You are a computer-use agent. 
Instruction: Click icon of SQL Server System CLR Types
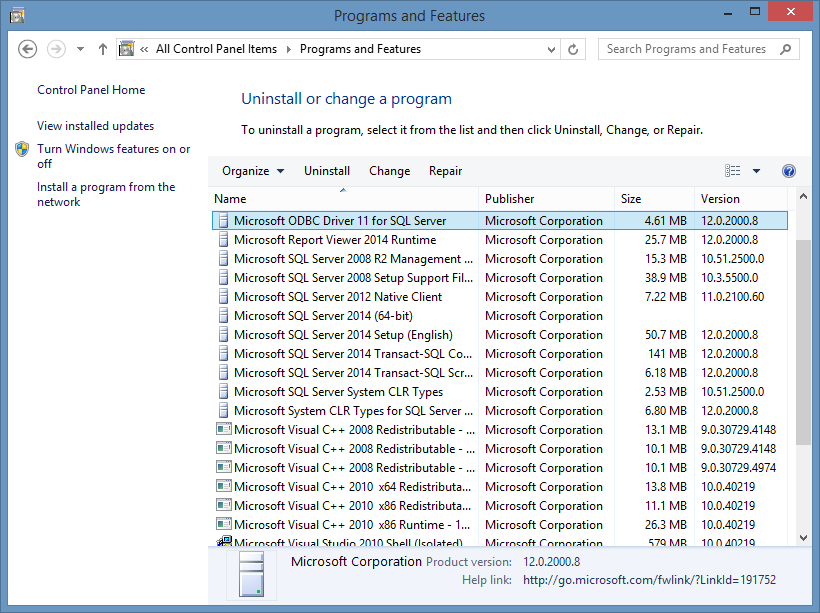click(x=223, y=392)
